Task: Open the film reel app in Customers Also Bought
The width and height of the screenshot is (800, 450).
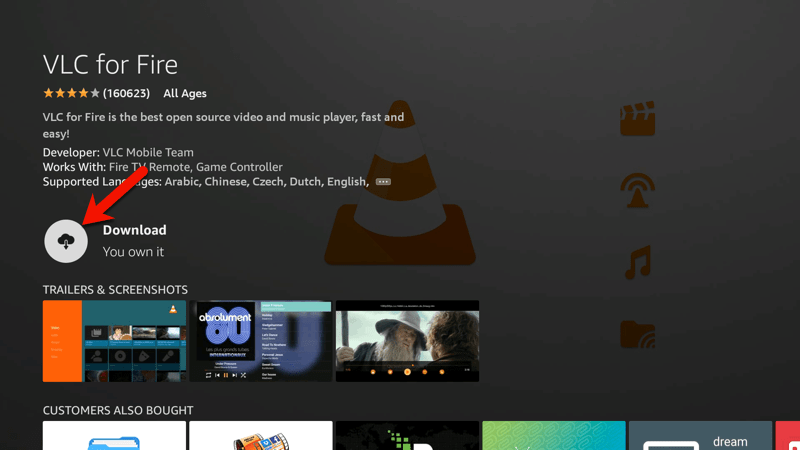Action: 261,435
